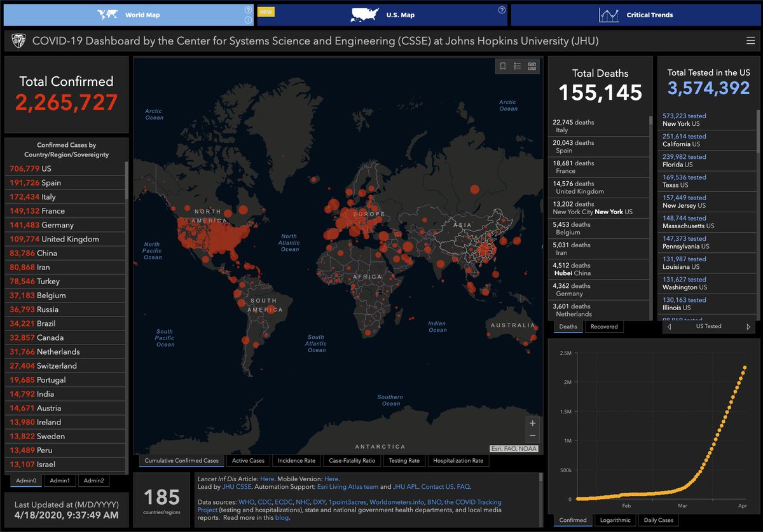Select the Recovered tab
Viewport: 763px width, 532px height.
tap(604, 327)
